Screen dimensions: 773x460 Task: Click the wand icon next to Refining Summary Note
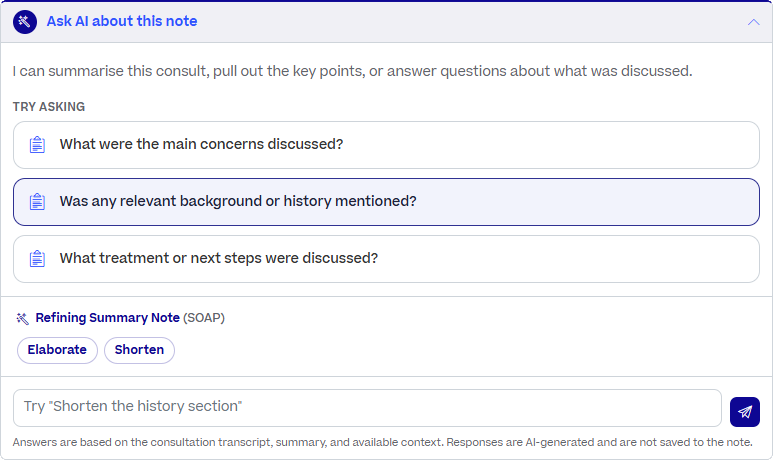[22, 318]
